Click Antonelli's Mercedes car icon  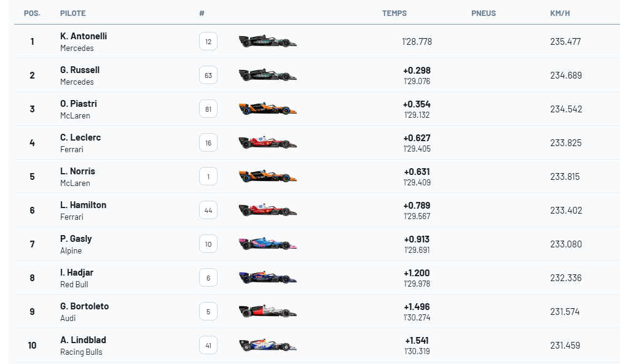pyautogui.click(x=267, y=42)
